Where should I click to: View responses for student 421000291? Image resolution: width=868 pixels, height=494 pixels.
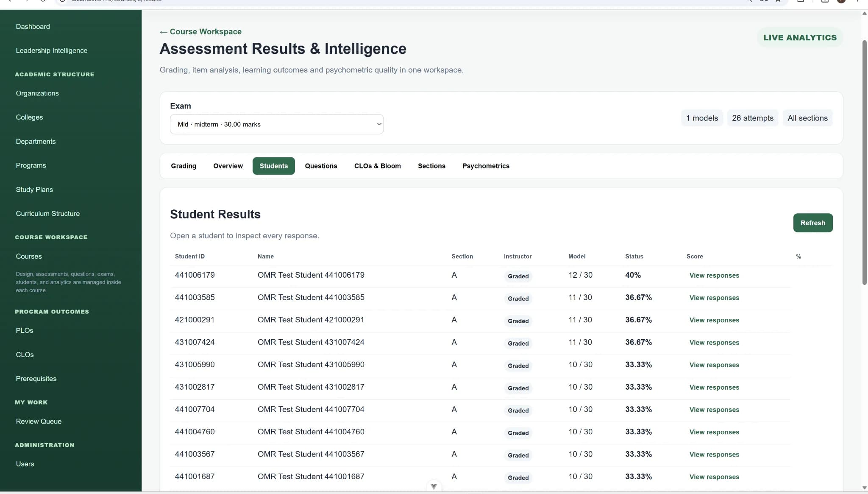(714, 321)
